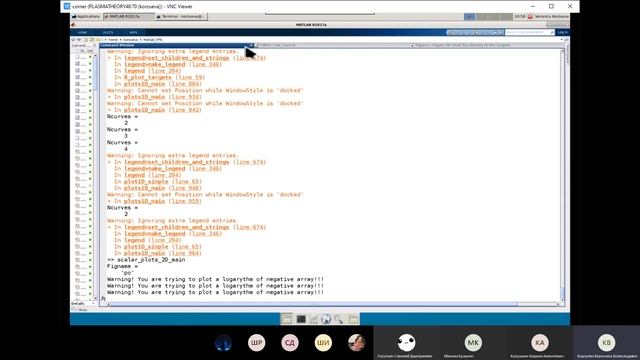Select the panda-face participant avatar
Screen dimensions: 640x360
pyautogui.click(x=407, y=342)
